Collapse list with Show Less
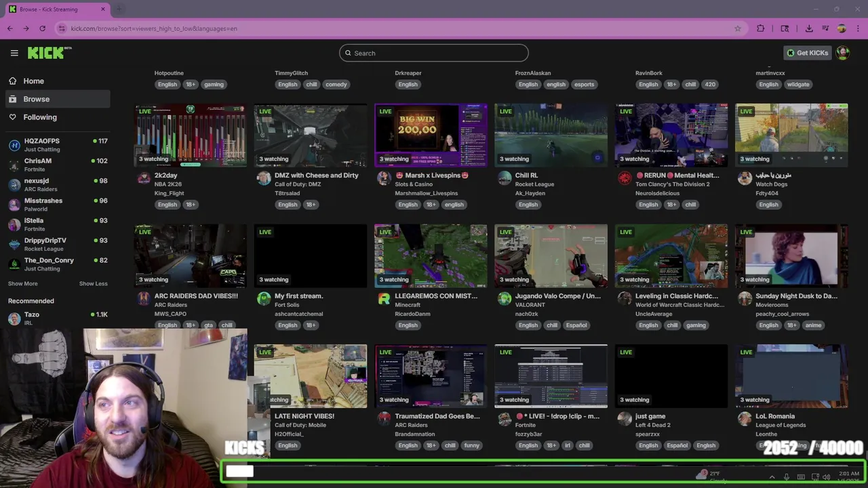Image resolution: width=868 pixels, height=488 pixels. click(93, 283)
